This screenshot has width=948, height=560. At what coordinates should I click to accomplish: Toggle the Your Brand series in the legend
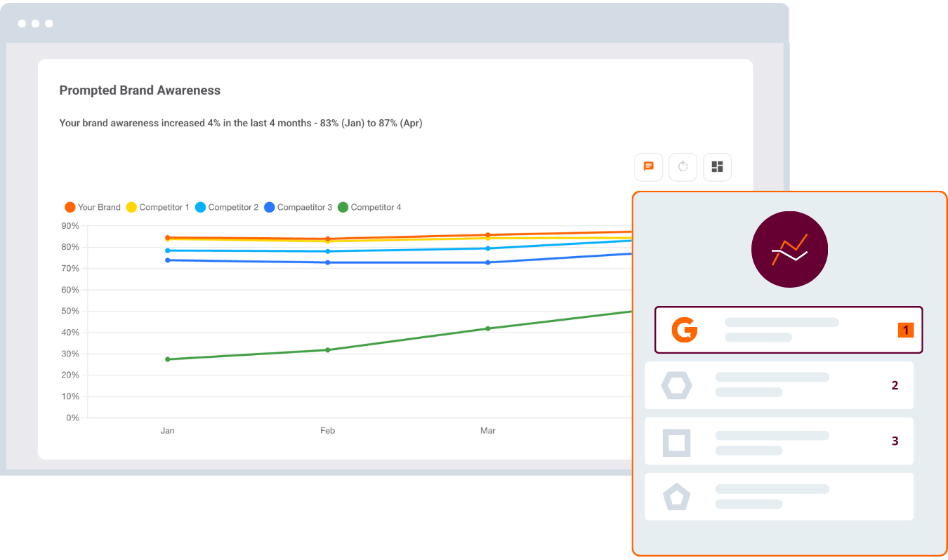click(92, 207)
